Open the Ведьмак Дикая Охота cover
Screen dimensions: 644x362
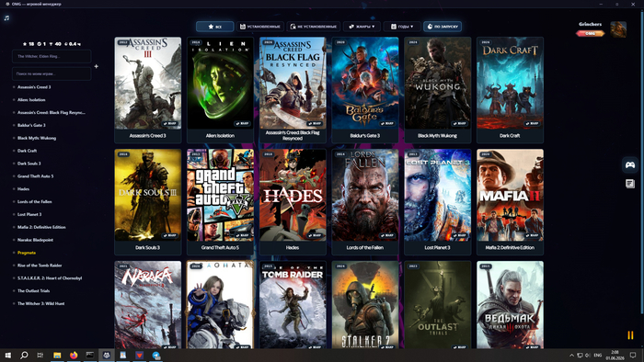point(510,305)
